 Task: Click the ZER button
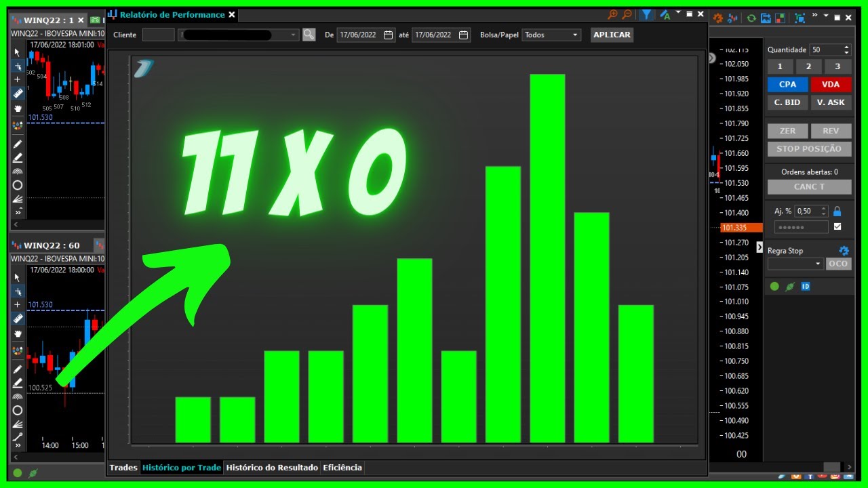click(787, 131)
